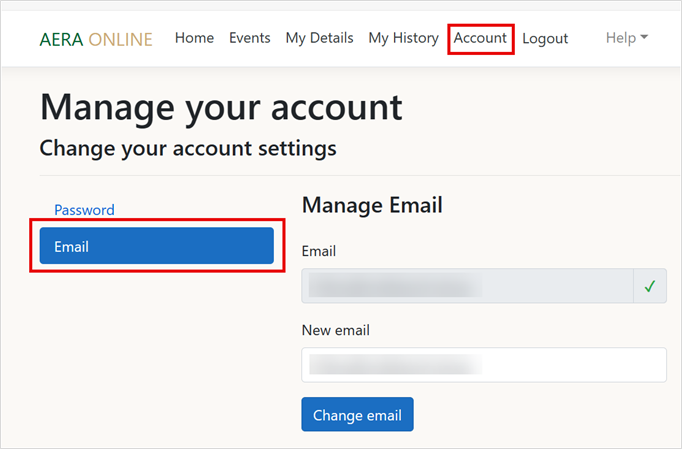Open the Events menu item
Image resolution: width=682 pixels, height=449 pixels.
tap(249, 38)
